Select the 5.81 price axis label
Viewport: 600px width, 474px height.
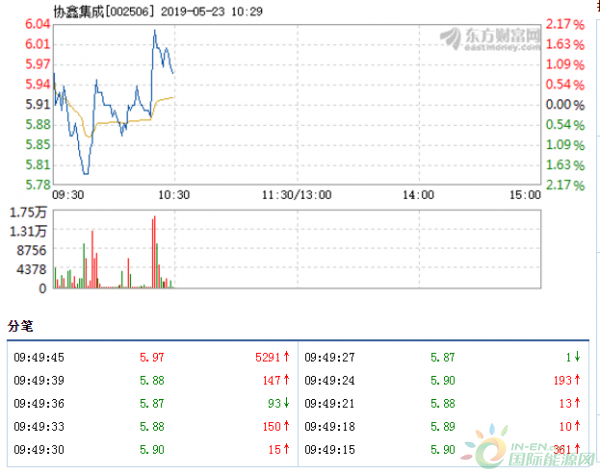(38, 165)
